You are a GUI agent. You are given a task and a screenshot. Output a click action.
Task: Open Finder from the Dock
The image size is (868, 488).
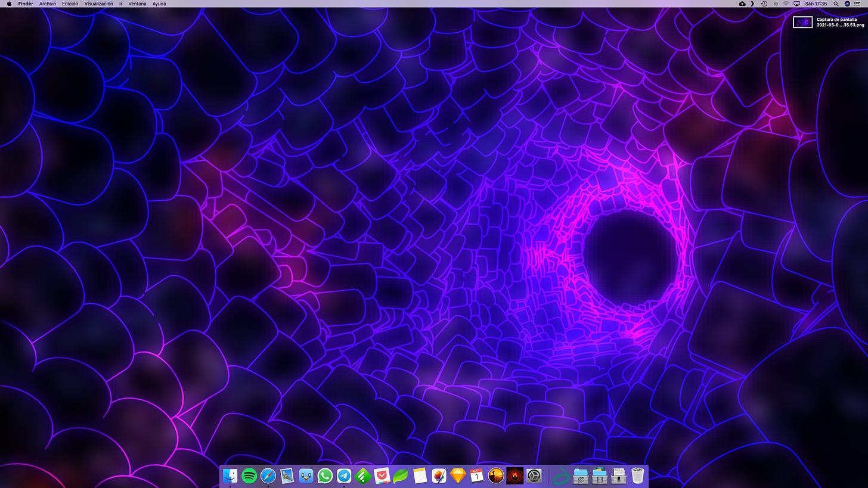click(x=230, y=475)
